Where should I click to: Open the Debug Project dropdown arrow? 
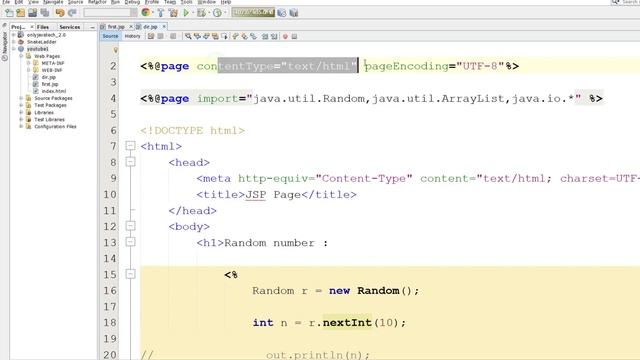(x=208, y=13)
